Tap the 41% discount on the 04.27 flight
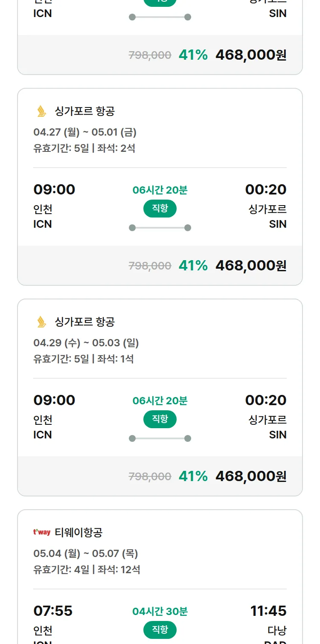The height and width of the screenshot is (644, 320). 193,266
